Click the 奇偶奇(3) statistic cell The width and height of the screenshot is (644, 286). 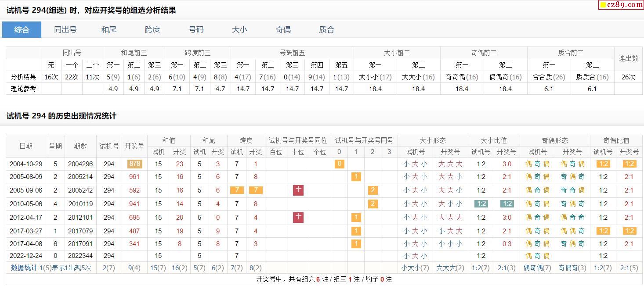(572, 268)
